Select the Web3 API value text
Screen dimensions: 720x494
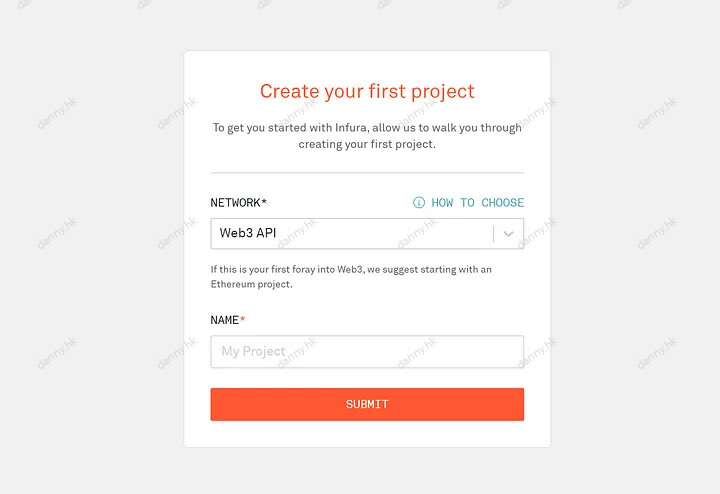point(248,233)
